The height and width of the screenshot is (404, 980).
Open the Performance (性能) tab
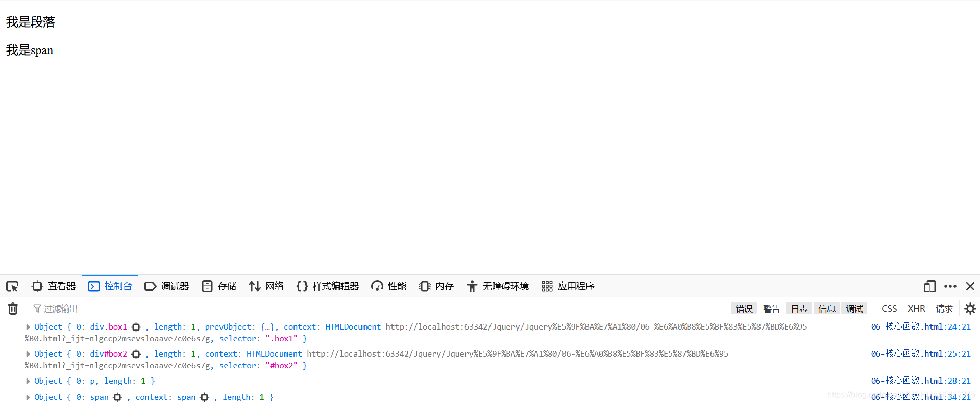[x=389, y=286]
